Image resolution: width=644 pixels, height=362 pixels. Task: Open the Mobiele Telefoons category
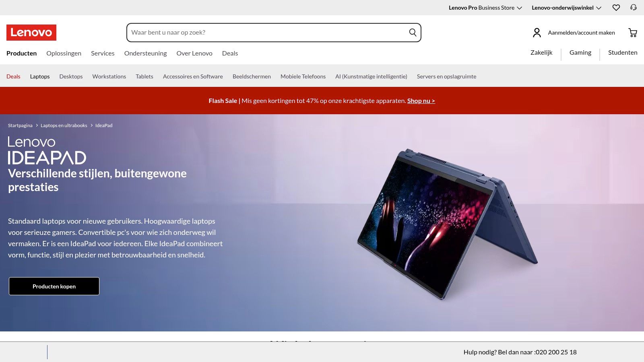coord(303,76)
